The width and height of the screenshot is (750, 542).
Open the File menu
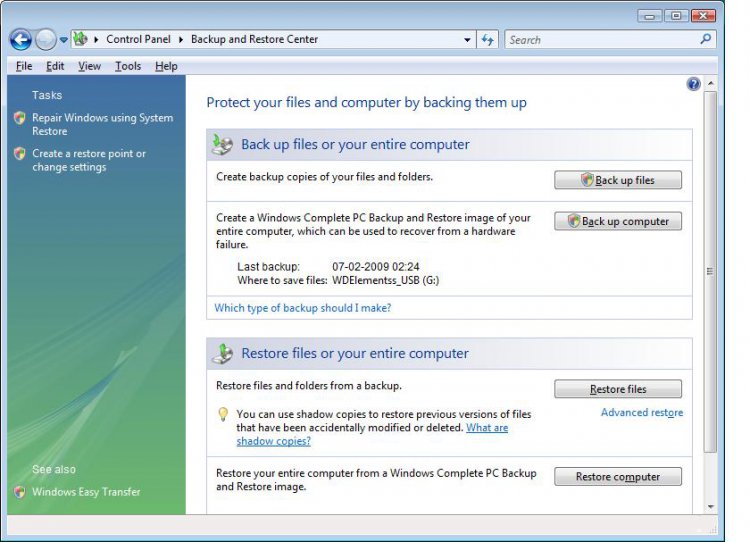24,66
